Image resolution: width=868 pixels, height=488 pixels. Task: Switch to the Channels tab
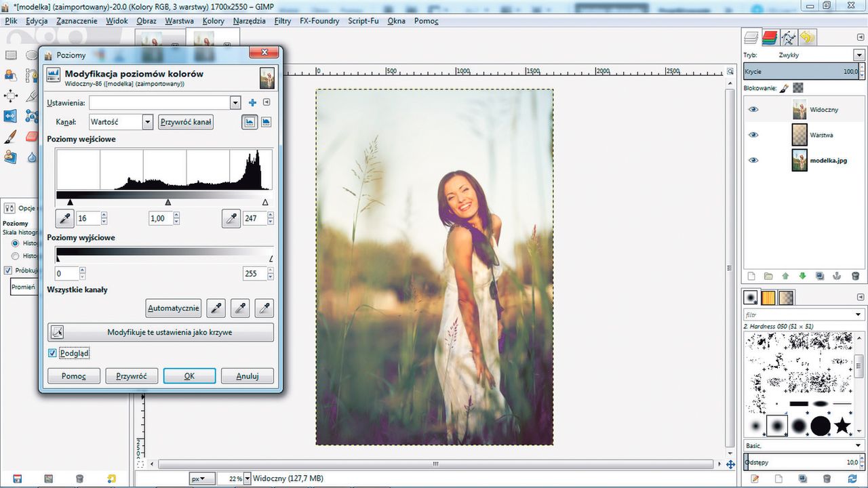pyautogui.click(x=769, y=37)
